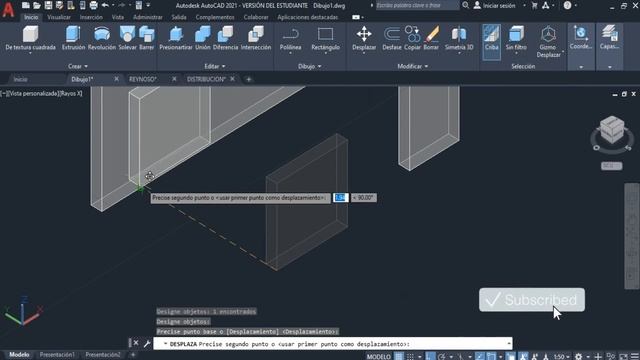
Task: Click the Open folder icon in quick access toolbar
Action: (37, 5)
